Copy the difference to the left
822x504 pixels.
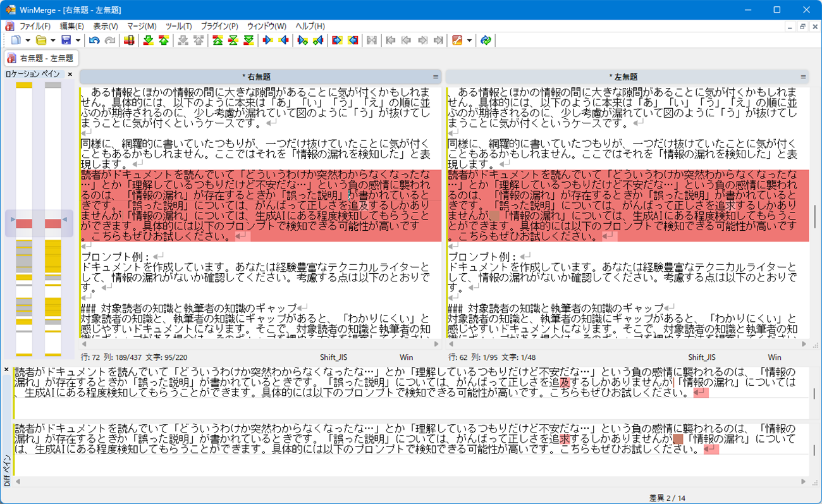(283, 40)
